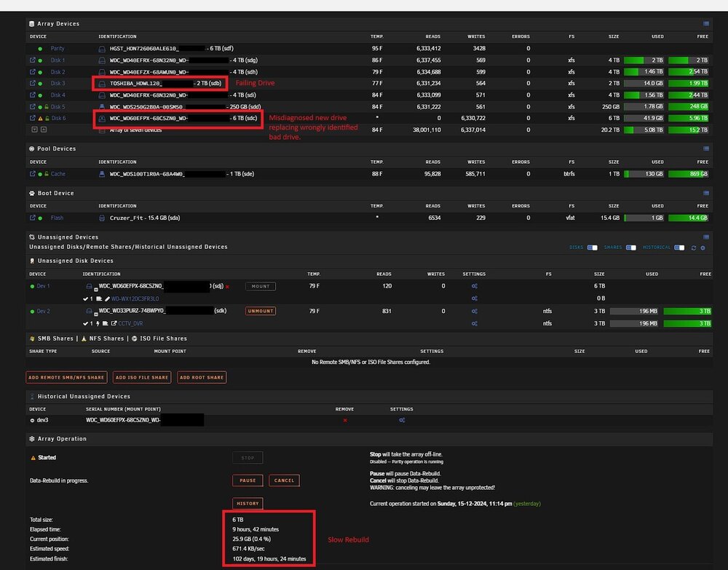
Task: Click Disk 6 free space bar 5.96 TB
Action: tap(688, 119)
